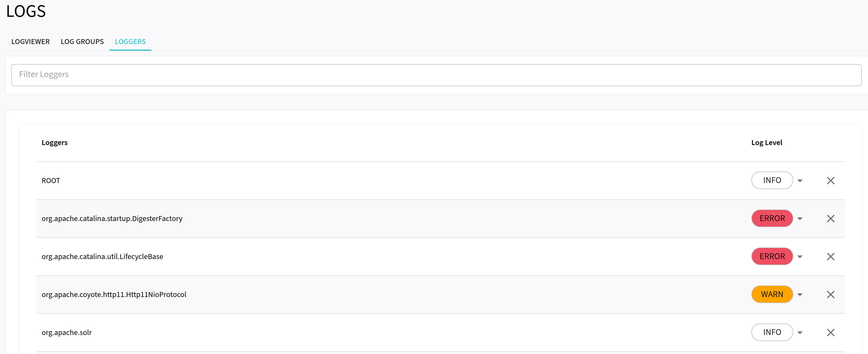
Task: Select the org.apache.coyote.http11.Http11NioProtocol logger name
Action: tap(114, 295)
